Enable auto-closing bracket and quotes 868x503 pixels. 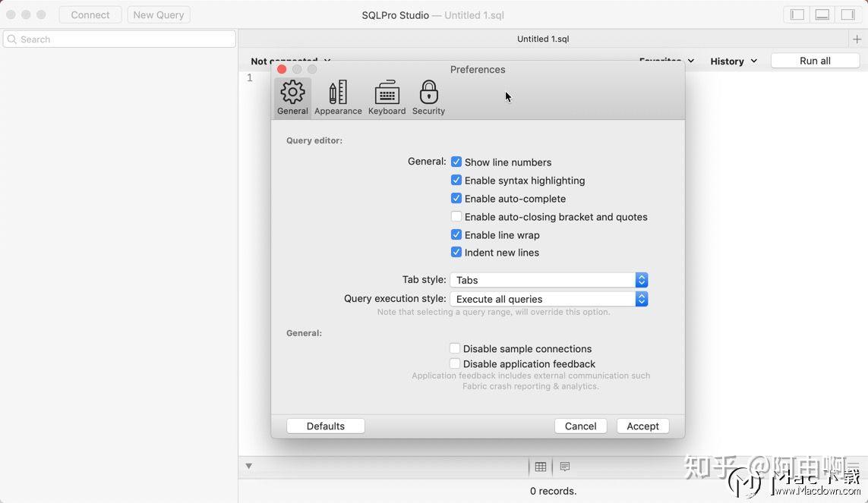pos(456,216)
